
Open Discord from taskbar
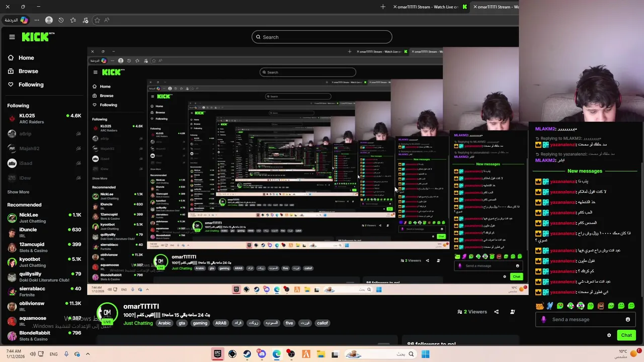click(262, 354)
